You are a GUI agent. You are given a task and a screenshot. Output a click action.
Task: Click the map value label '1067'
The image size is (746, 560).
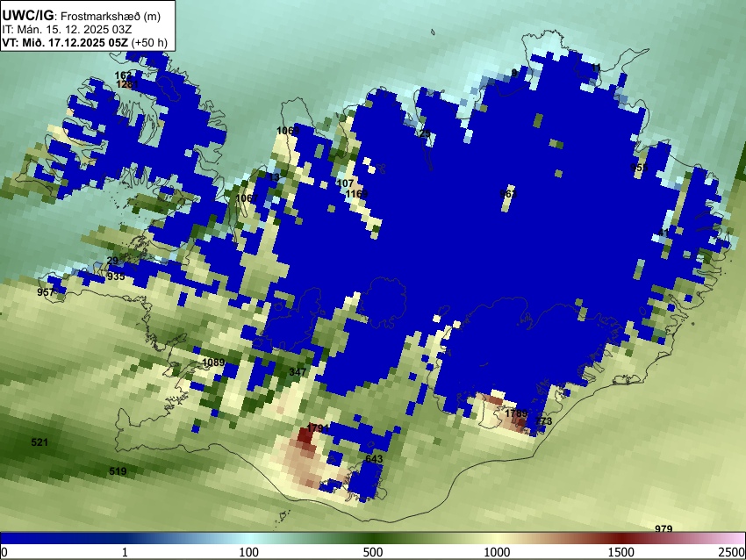(x=247, y=197)
